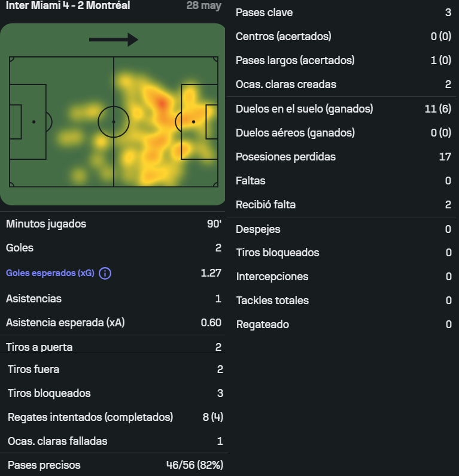459x476 pixels.
Task: Click the Asistencia esperada (xA) row
Action: coord(114,322)
